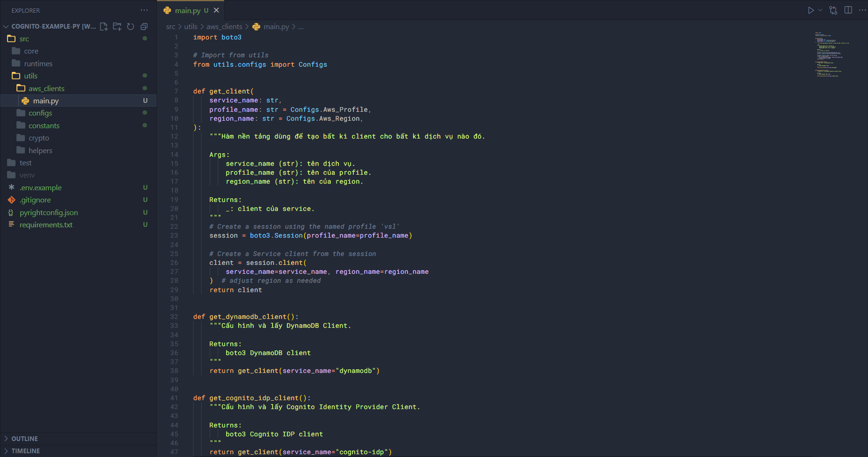Viewport: 868px width, 457px height.
Task: Run the Python file with play icon
Action: [x=811, y=10]
